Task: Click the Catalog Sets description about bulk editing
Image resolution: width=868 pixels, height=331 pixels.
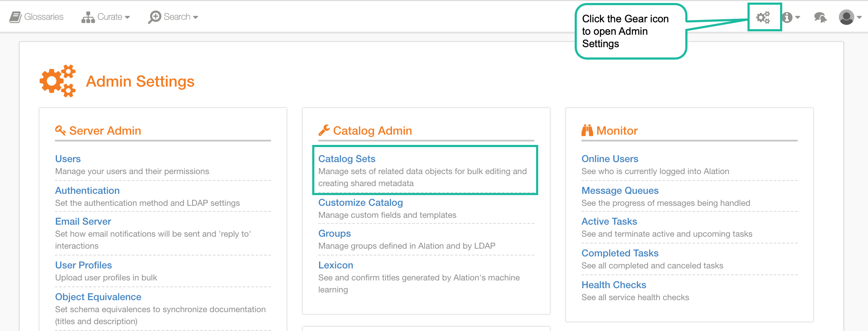Action: coord(422,177)
